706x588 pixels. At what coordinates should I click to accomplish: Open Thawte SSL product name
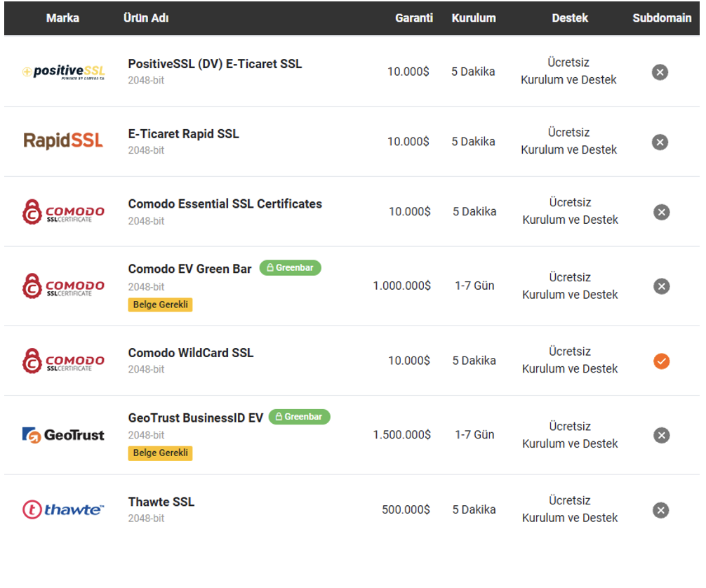pos(161,502)
